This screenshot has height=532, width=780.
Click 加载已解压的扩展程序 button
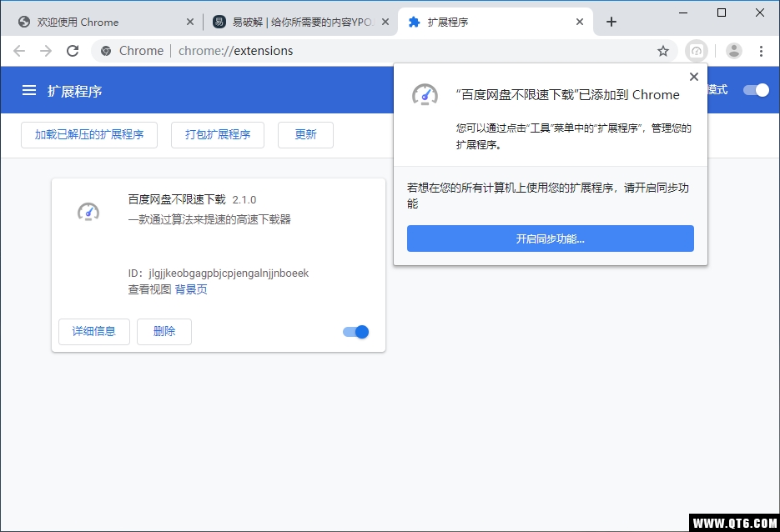[x=89, y=135]
